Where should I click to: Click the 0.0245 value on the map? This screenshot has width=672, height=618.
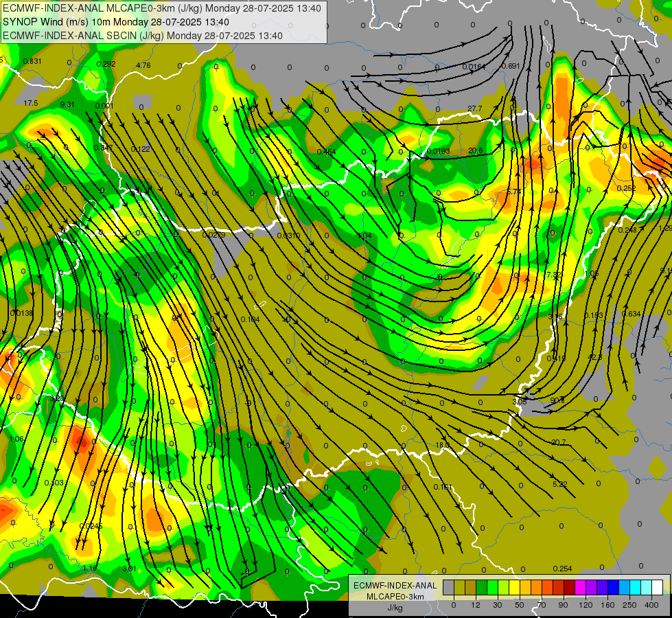[91, 526]
